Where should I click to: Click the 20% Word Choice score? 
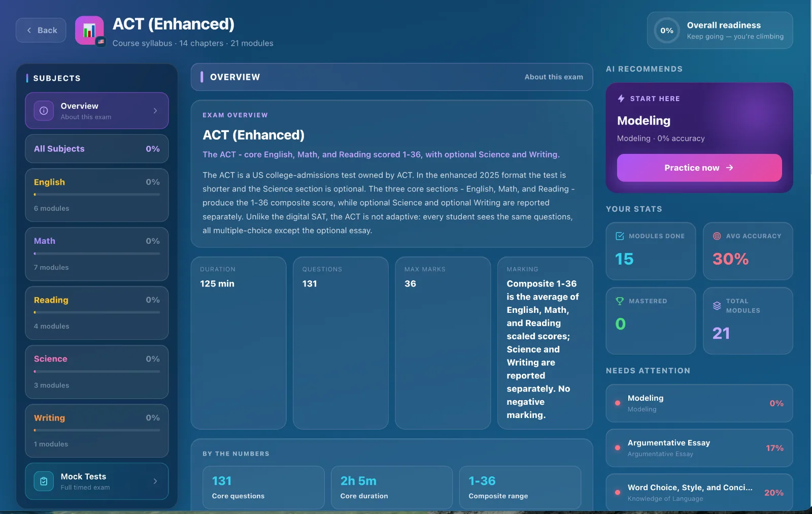point(774,493)
